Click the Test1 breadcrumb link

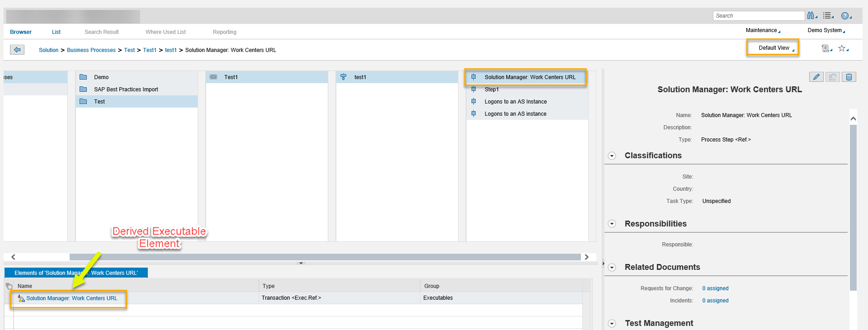(150, 50)
